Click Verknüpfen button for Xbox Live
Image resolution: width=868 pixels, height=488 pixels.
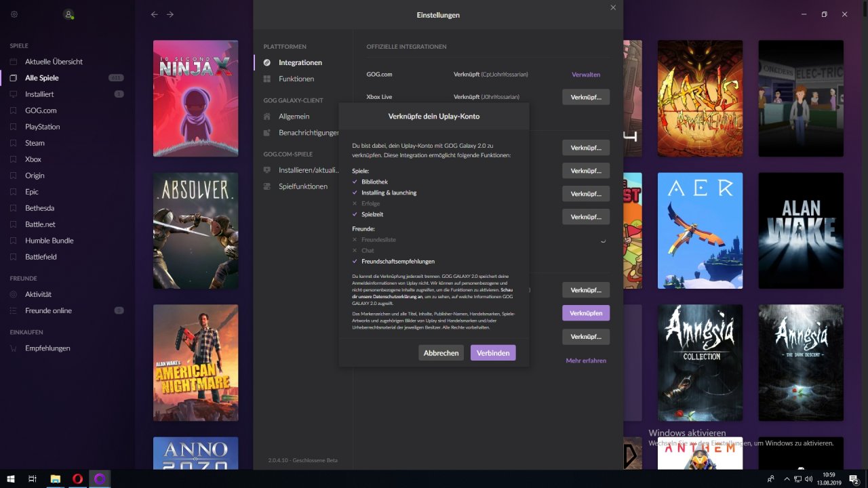click(586, 97)
